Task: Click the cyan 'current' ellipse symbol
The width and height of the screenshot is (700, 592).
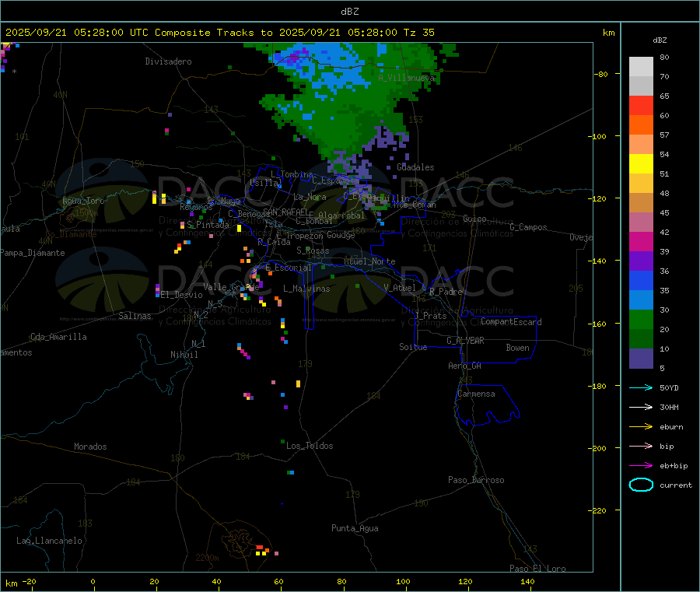Action: [641, 485]
